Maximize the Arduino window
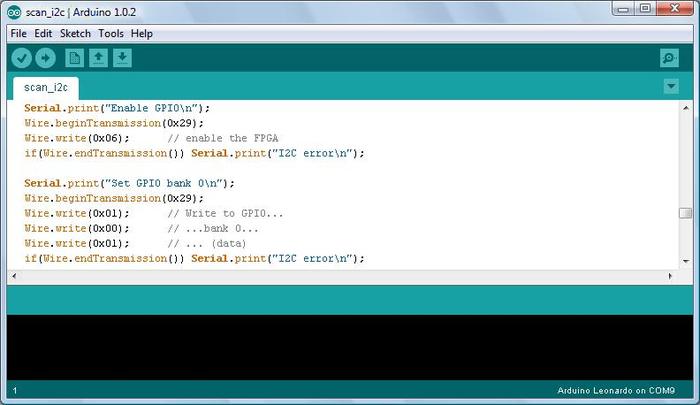 point(645,9)
